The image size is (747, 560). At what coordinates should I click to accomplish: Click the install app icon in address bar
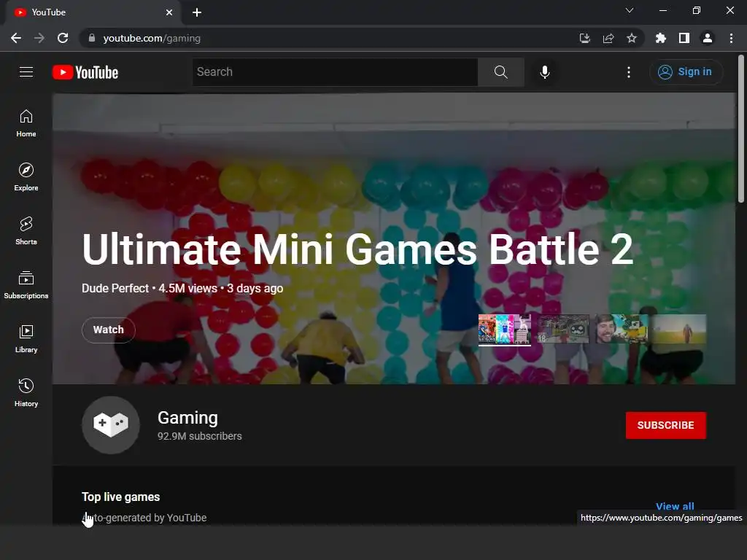click(x=585, y=38)
